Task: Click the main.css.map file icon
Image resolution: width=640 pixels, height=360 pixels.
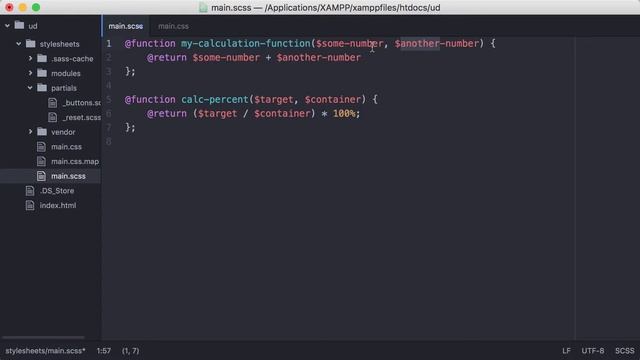Action: [41, 161]
